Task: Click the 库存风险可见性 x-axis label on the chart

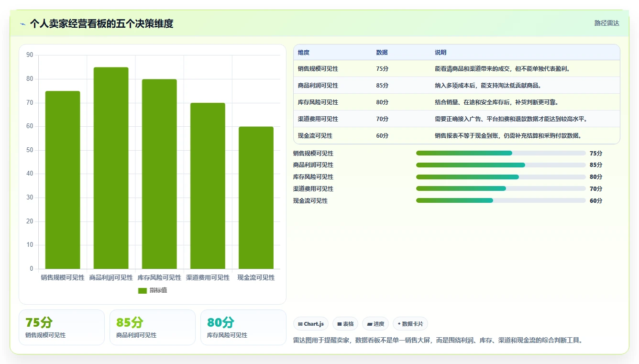Action: (159, 277)
